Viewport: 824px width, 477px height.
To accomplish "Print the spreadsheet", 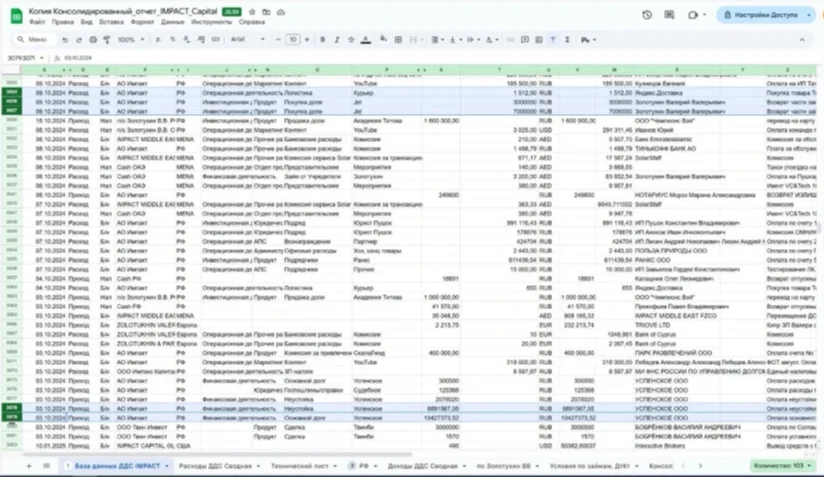I will [x=93, y=40].
